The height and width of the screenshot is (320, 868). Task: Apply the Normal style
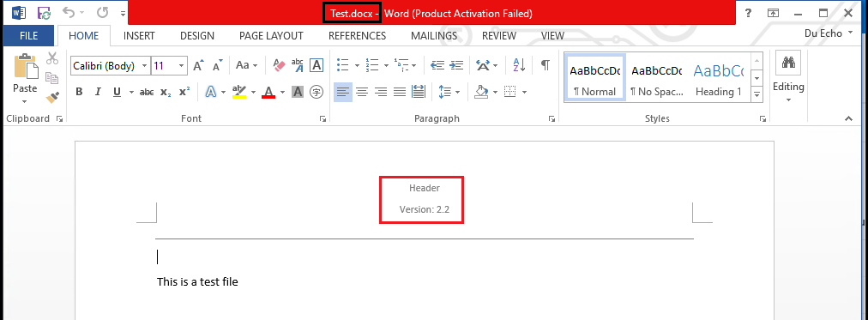595,77
